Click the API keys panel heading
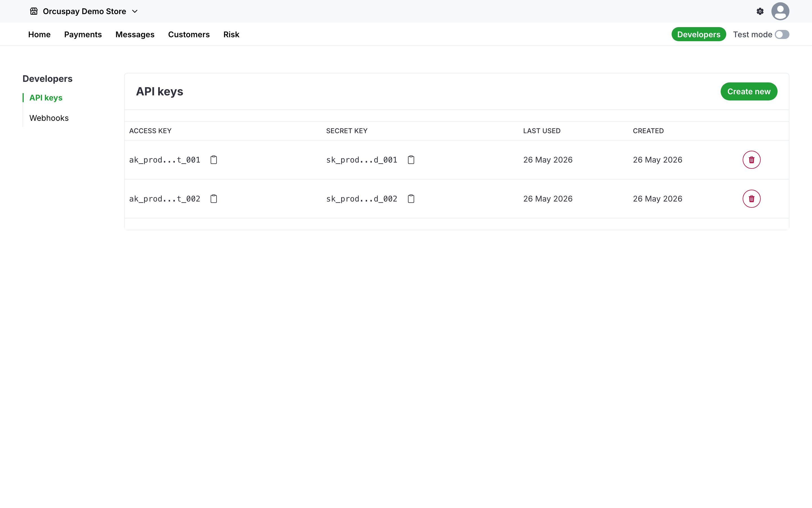 (x=159, y=91)
